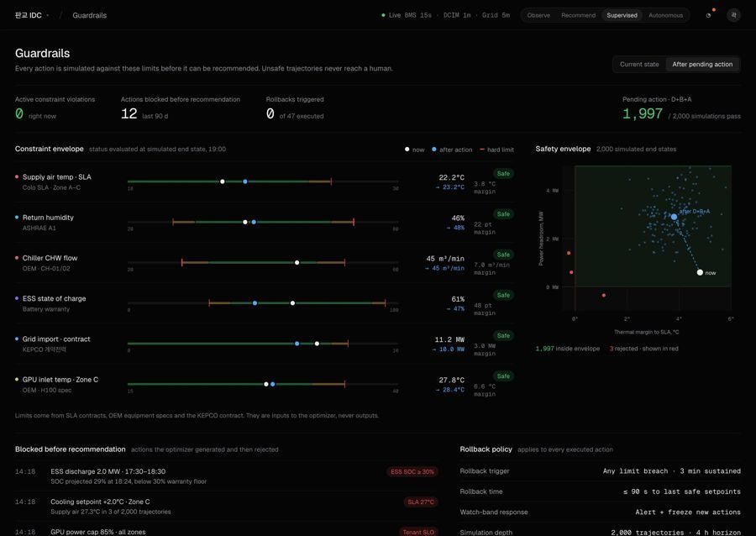
Task: Toggle view to Current state
Action: point(639,64)
